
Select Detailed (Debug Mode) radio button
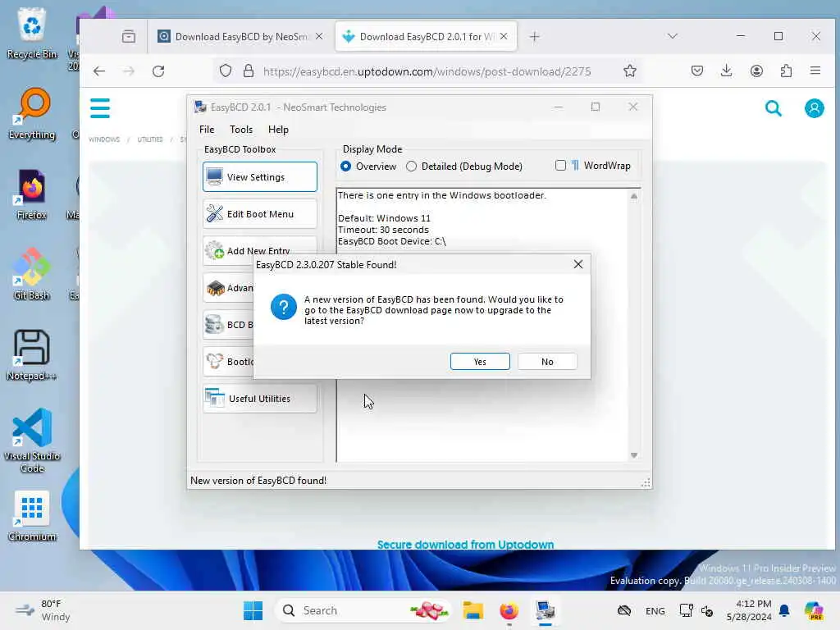(x=464, y=166)
